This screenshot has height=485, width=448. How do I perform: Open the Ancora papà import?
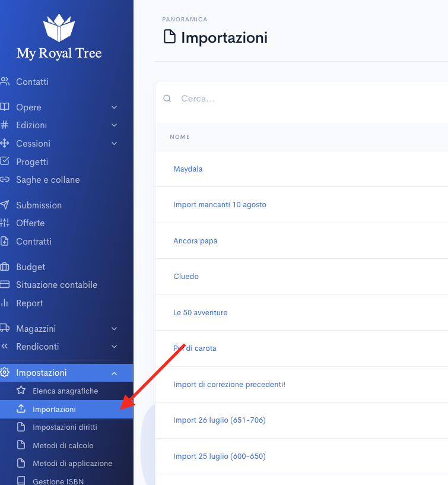click(195, 241)
